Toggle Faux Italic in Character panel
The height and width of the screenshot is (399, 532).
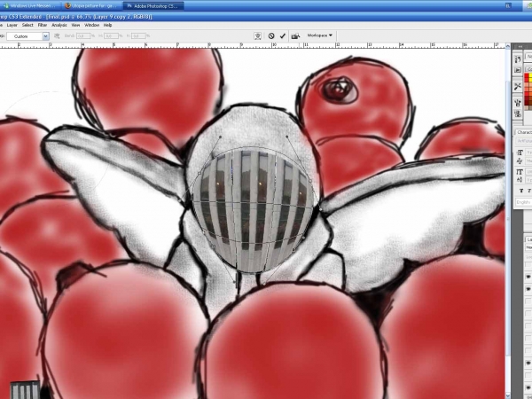(529, 191)
